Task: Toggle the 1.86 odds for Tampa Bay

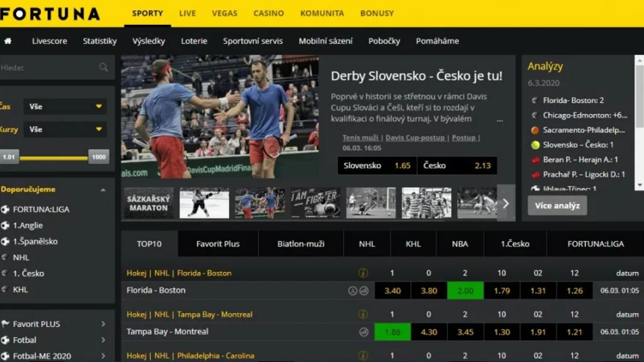Action: (x=392, y=332)
